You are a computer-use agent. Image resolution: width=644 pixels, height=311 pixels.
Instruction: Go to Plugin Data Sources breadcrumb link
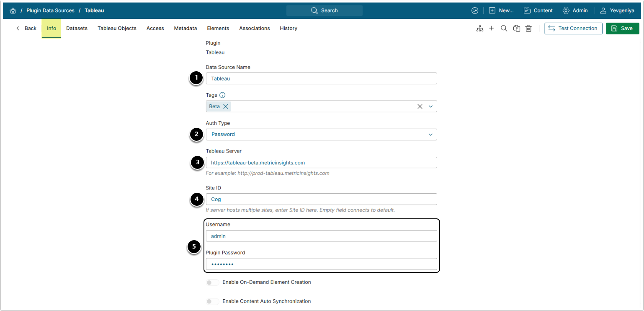50,10
